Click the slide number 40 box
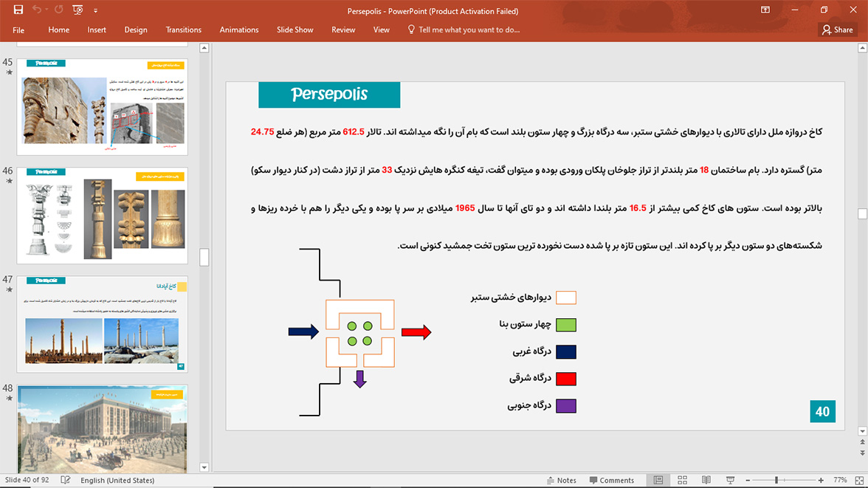This screenshot has height=488, width=868. pos(822,411)
